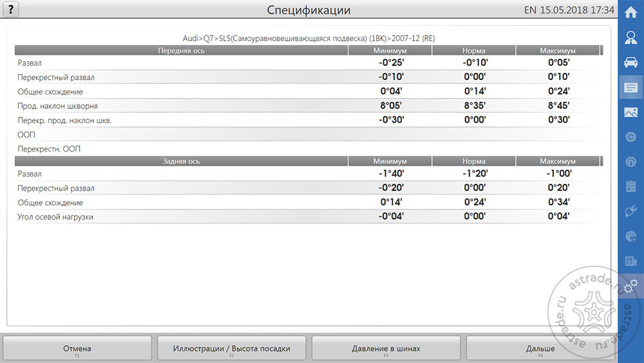Select the Перекр. прод. наклон шкв. row

tap(309, 120)
